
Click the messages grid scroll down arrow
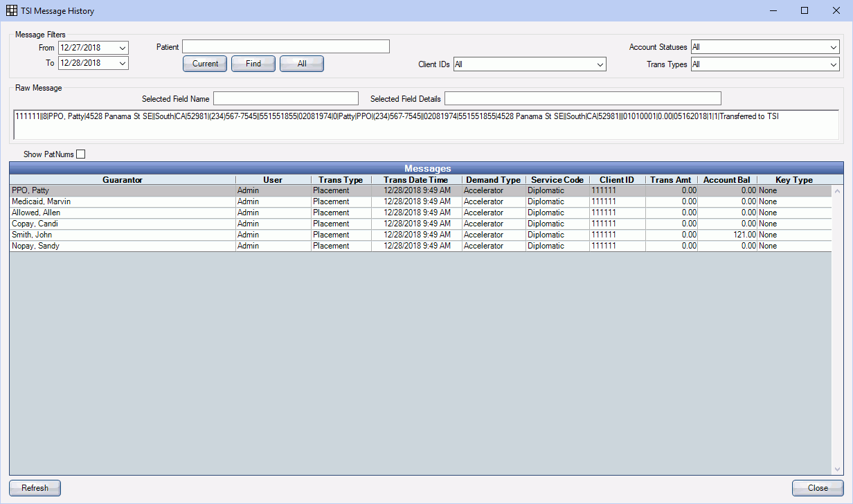pos(838,469)
